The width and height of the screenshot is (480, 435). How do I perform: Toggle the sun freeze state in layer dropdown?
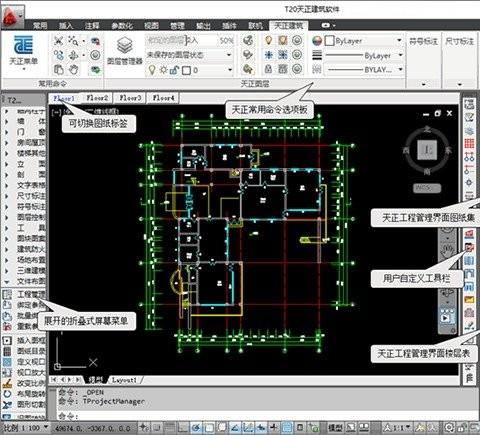pyautogui.click(x=163, y=70)
